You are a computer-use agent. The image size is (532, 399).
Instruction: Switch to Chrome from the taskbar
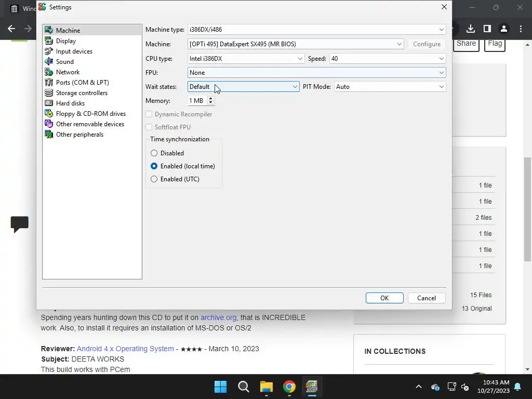tap(289, 387)
